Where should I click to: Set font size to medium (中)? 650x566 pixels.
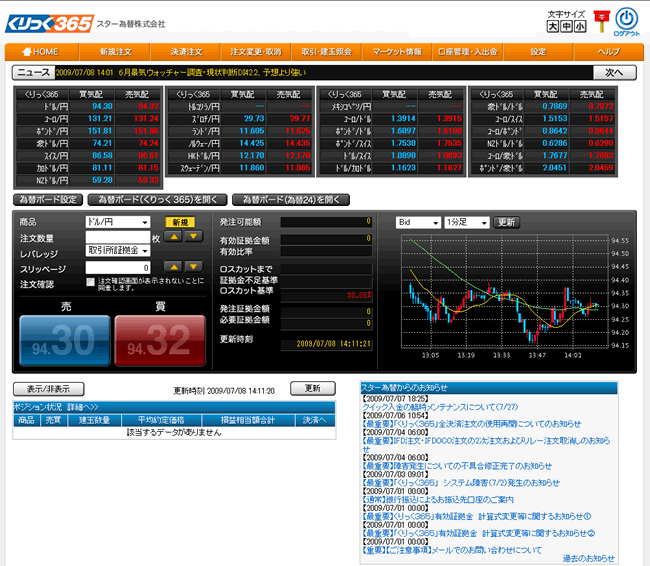click(x=566, y=27)
